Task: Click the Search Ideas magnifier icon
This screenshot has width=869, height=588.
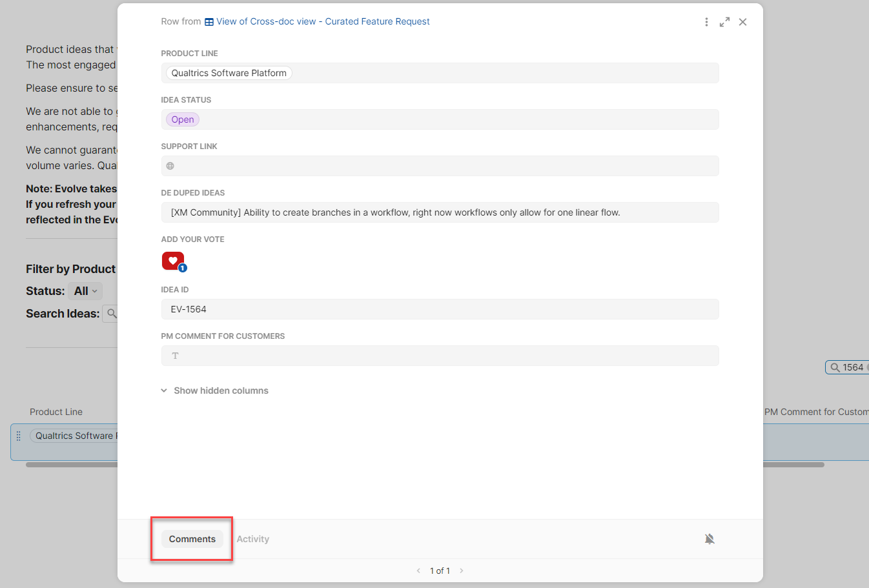Action: point(112,314)
